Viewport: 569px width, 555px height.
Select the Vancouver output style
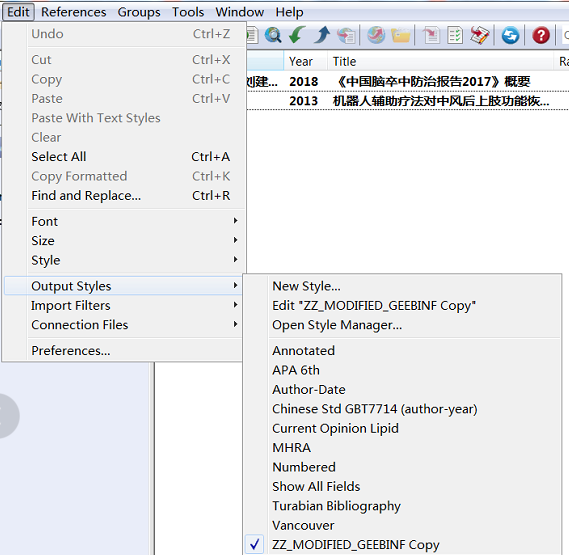pyautogui.click(x=402, y=525)
